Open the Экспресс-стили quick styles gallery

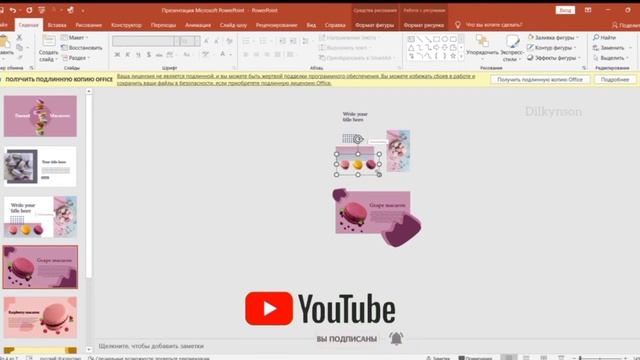(x=512, y=48)
